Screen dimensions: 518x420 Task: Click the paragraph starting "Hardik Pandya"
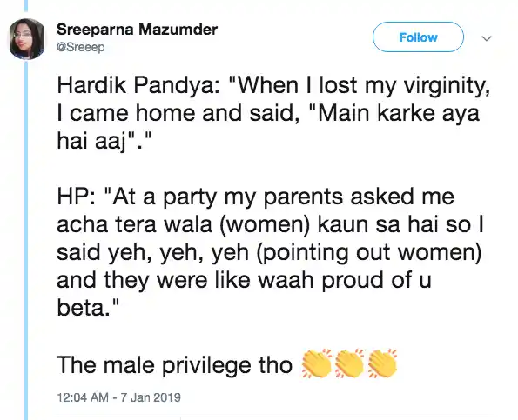pyautogui.click(x=273, y=113)
